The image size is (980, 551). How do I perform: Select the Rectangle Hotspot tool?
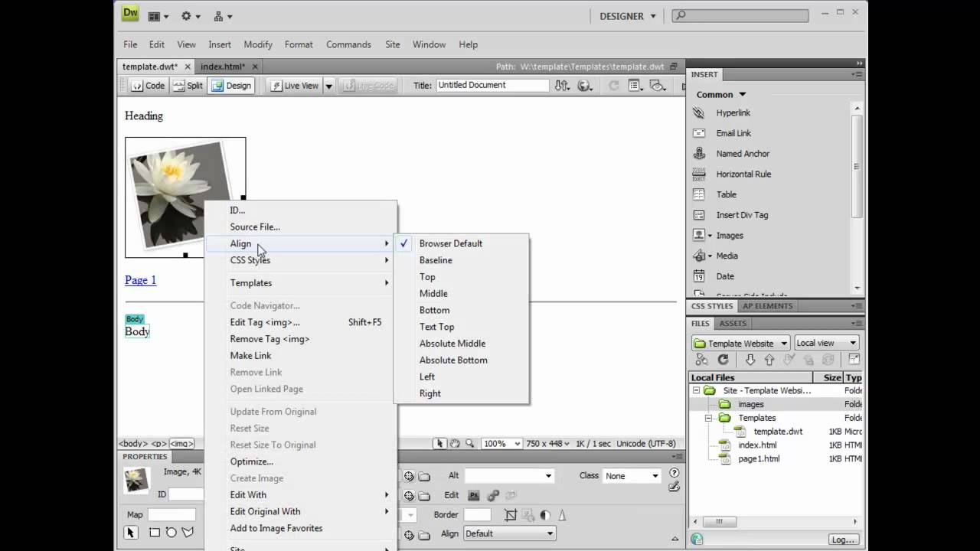[155, 533]
